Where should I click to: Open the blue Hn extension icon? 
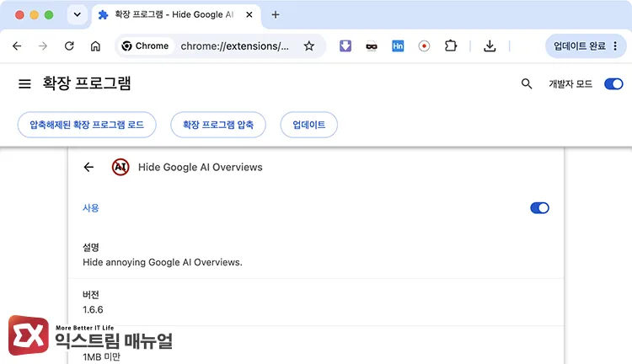(x=398, y=46)
